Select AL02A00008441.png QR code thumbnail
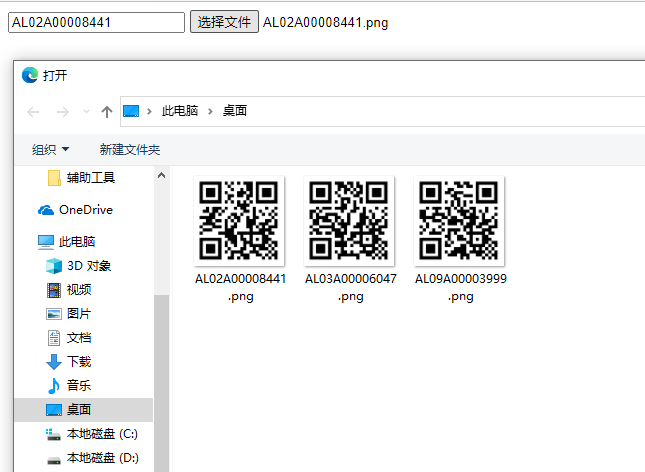Viewport: 645px width, 472px height. pyautogui.click(x=239, y=221)
